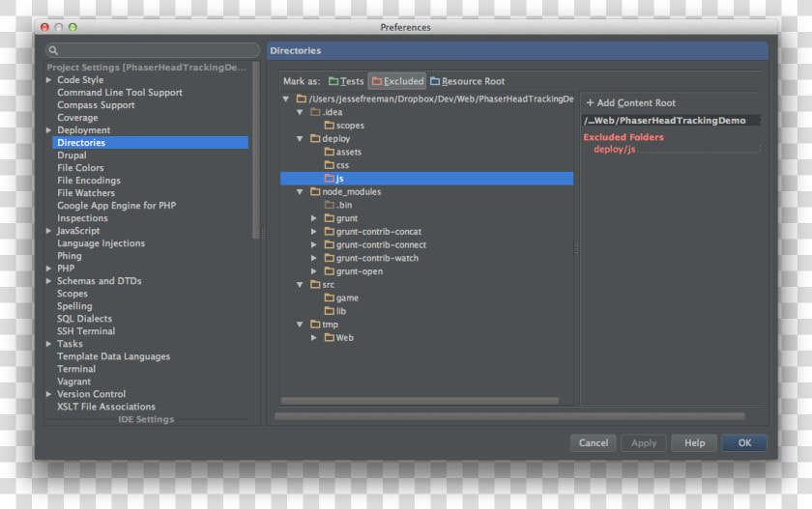812x509 pixels.
Task: Open the File Watchers settings page
Action: pyautogui.click(x=86, y=193)
